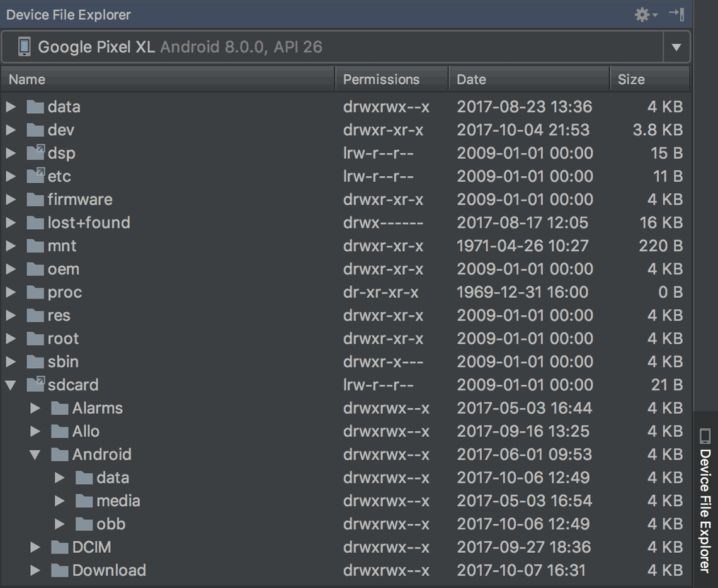
Task: Click the firmware folder icon
Action: [x=35, y=200]
